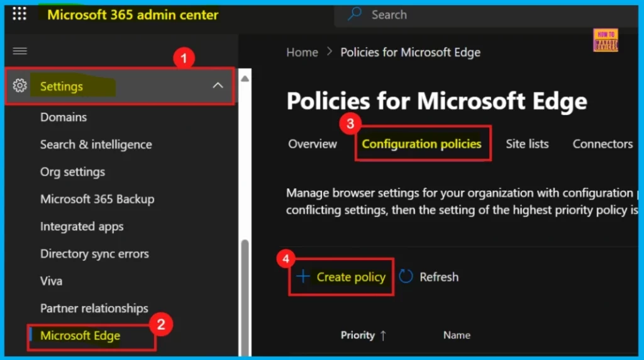Open the Overview tab
Viewport: 644px width, 360px height.
click(x=312, y=144)
